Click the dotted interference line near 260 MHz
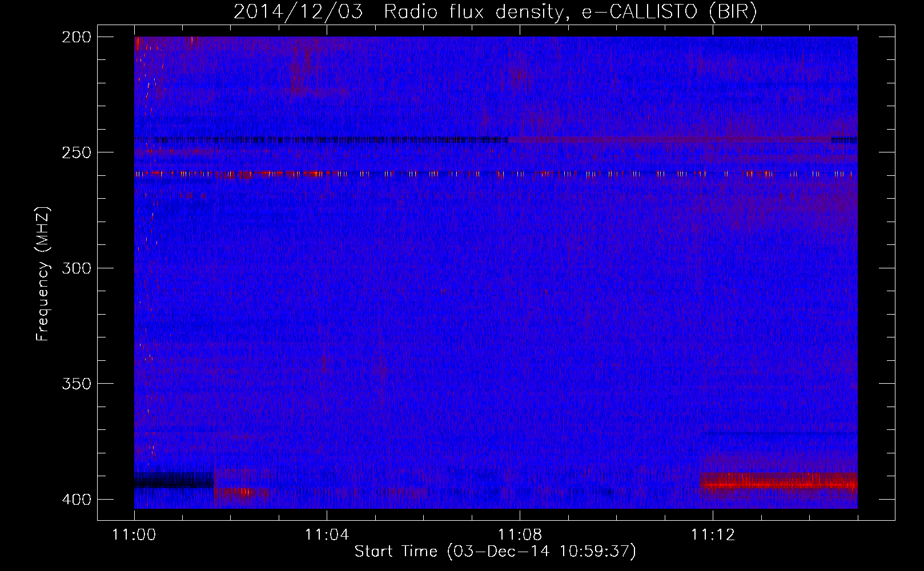 pyautogui.click(x=496, y=174)
